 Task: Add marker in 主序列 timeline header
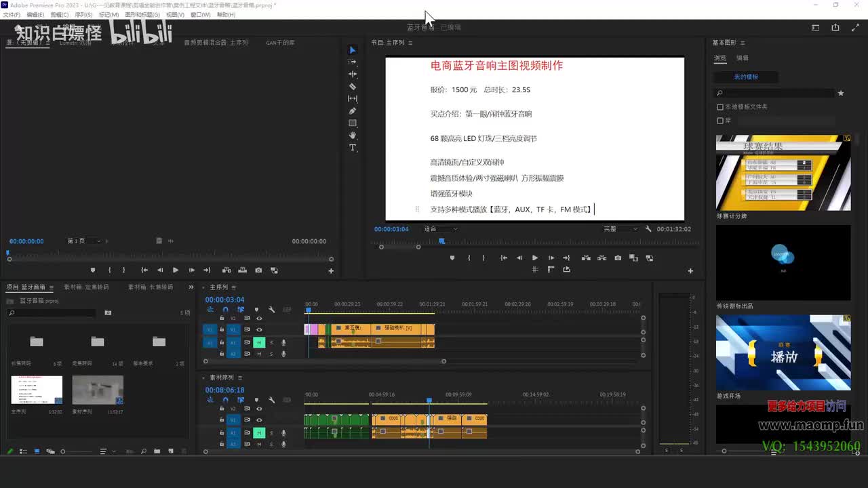[256, 310]
